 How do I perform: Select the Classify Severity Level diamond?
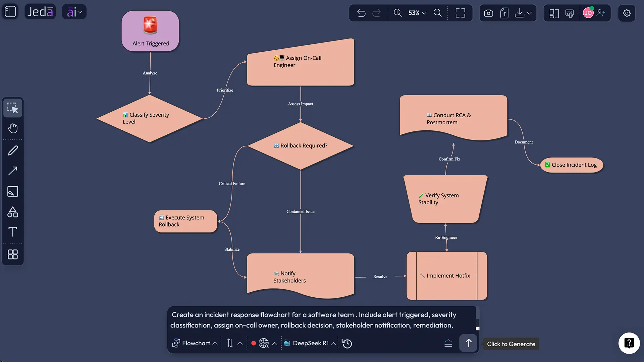click(x=150, y=118)
